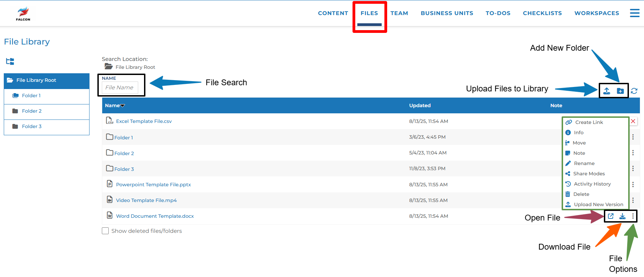Viewport: 644px width, 277px height.
Task: Click the Upload Files to Library icon
Action: pos(607,91)
